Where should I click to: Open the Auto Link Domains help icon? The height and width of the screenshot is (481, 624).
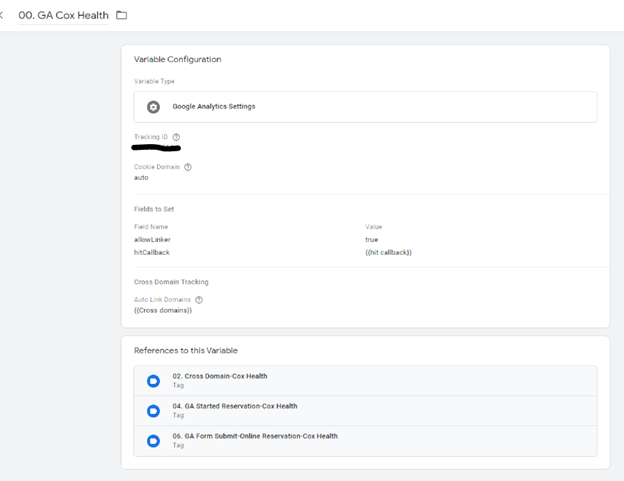coord(199,300)
